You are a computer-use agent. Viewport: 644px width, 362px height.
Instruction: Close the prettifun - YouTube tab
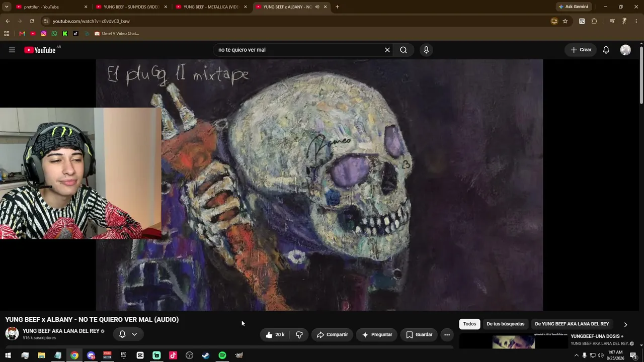86,7
